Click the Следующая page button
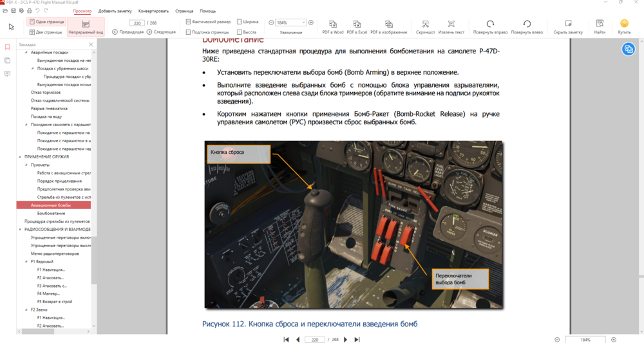 click(161, 32)
